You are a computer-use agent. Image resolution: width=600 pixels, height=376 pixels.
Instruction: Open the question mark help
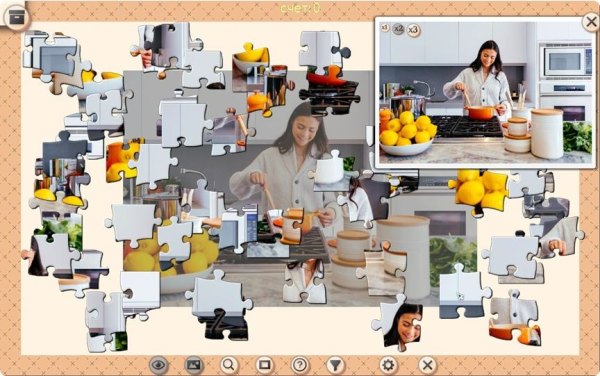coord(300,365)
